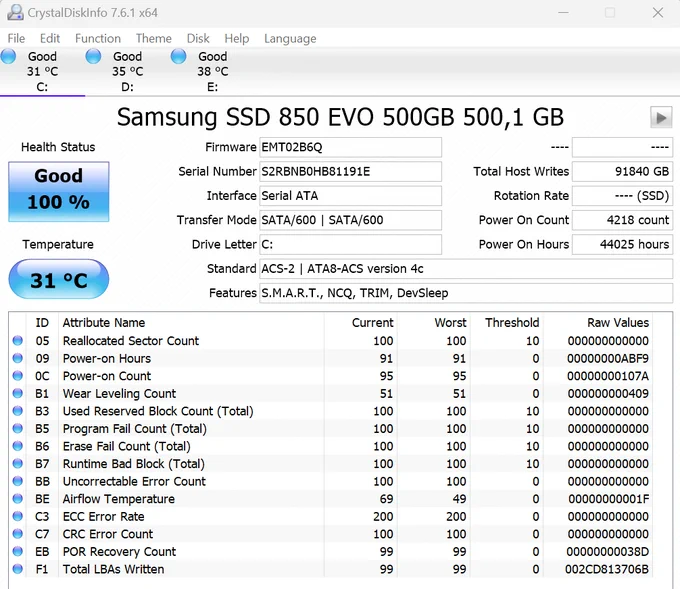
Task: Click status dot of Total LBAs Written
Action: [18, 569]
